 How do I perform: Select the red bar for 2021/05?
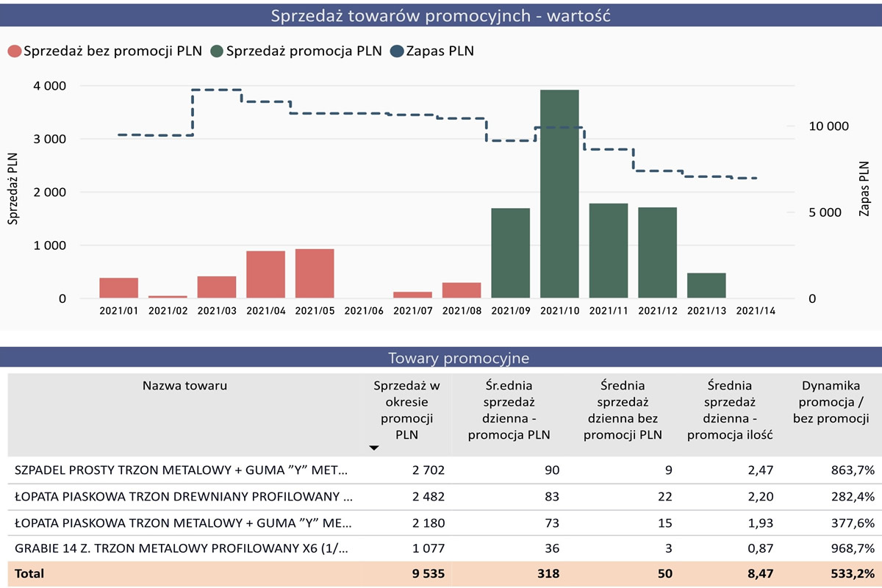pos(315,273)
